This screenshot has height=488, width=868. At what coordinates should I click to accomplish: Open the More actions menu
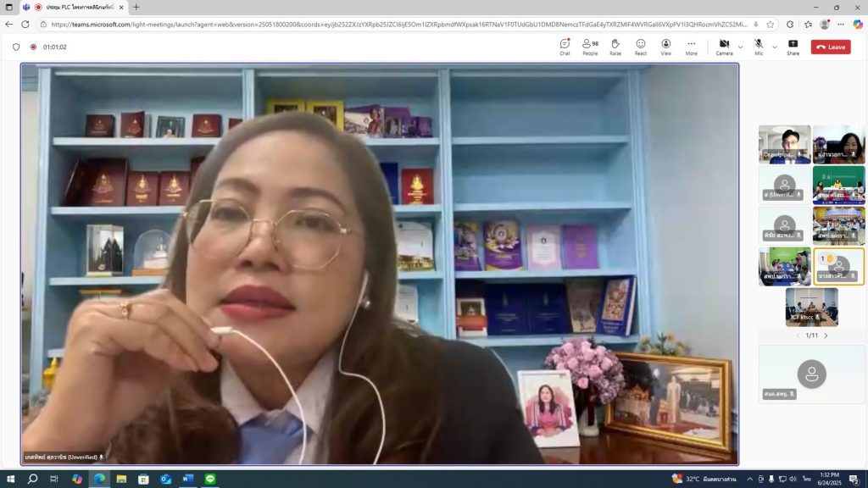coord(692,47)
